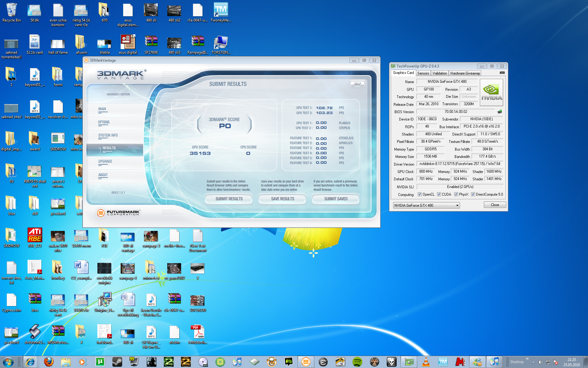Click the NVIDIA logo in GPU-Z
Image resolution: width=588 pixels, height=368 pixels.
[x=492, y=93]
